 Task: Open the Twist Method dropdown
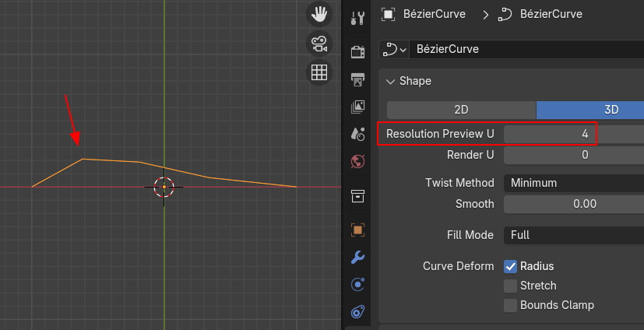pos(574,183)
